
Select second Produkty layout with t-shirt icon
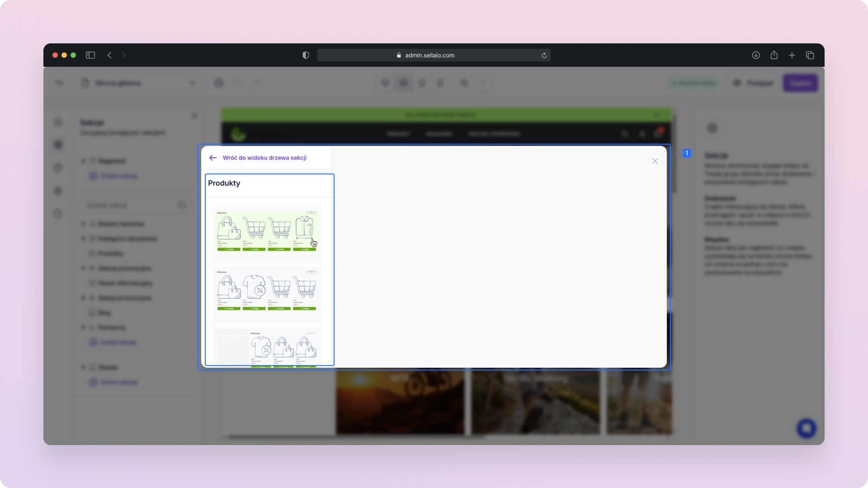[x=266, y=294]
